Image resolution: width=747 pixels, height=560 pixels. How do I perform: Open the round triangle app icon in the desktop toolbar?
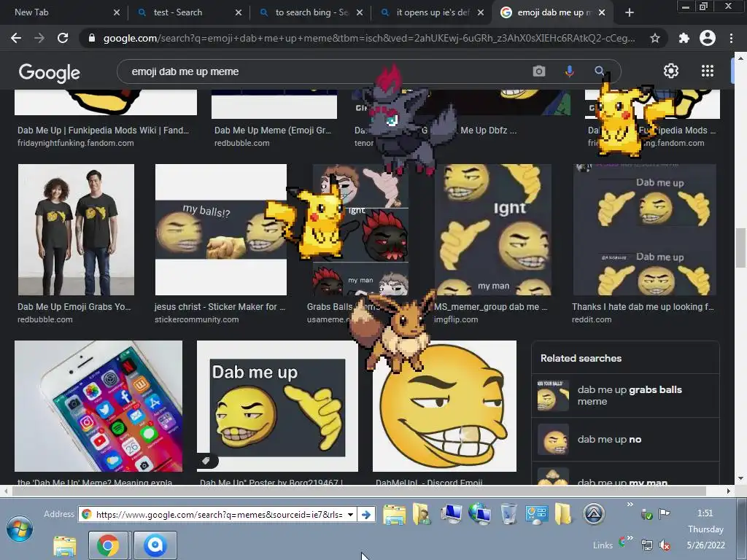(594, 514)
